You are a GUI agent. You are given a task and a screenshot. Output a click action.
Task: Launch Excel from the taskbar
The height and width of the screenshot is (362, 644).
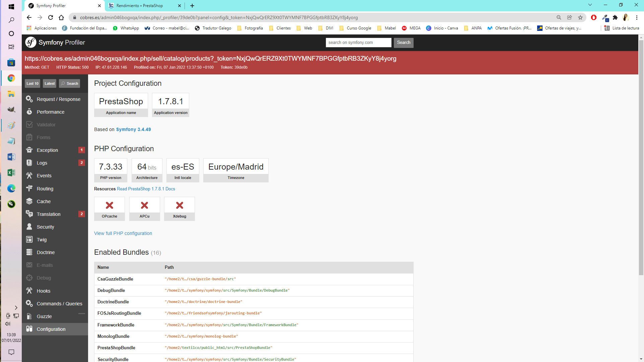click(x=11, y=173)
